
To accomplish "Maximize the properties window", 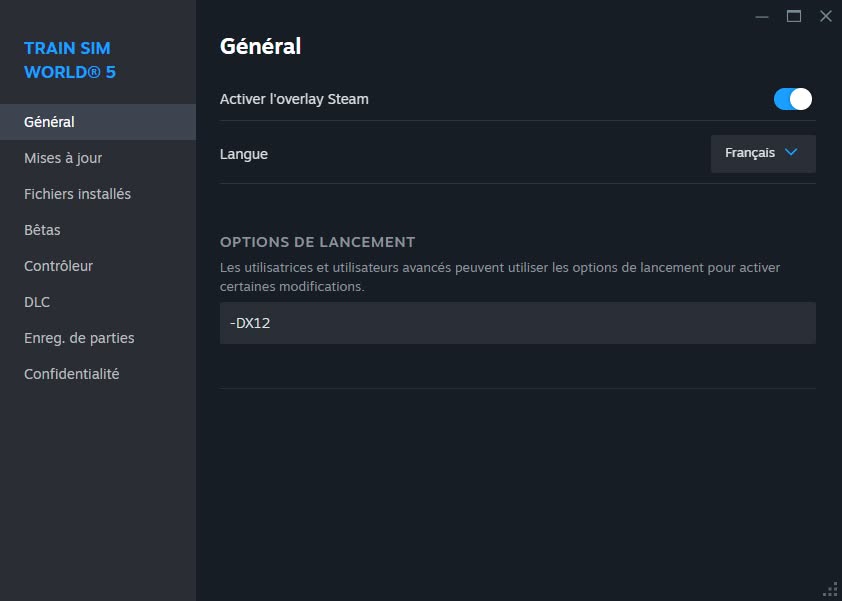I will click(794, 17).
